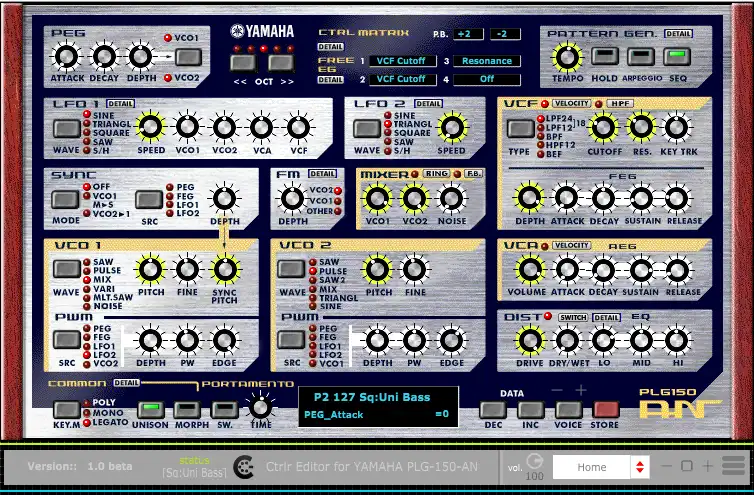Viewport: 754px width, 495px height.
Task: Open the FM Detail page
Action: tap(323, 174)
